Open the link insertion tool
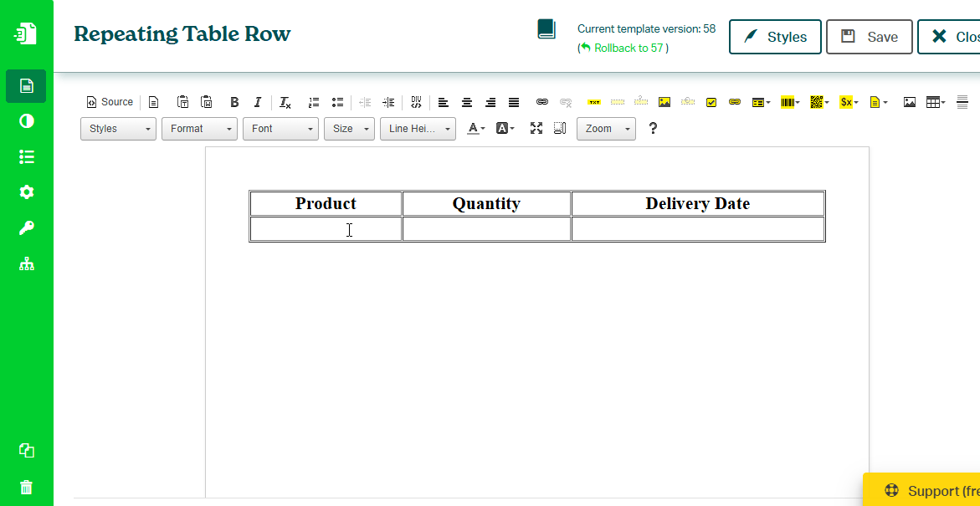Image resolution: width=980 pixels, height=506 pixels. click(542, 102)
